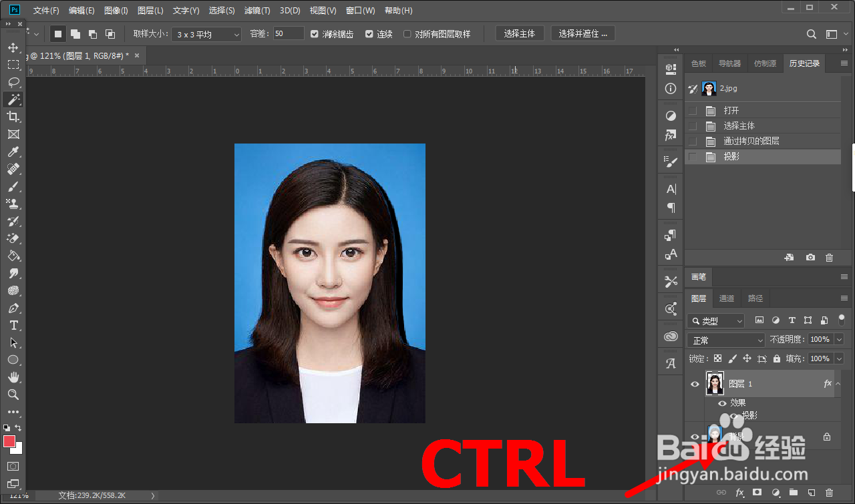Select the Magic Wand tool
Viewport: 855px width, 504px height.
tap(13, 99)
